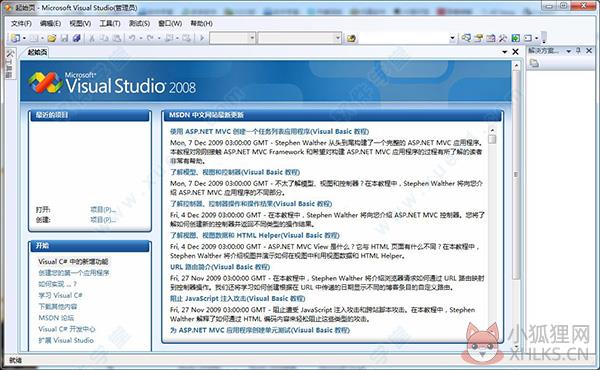600x370 pixels.
Task: Click the Solution Explorer panel's properties icon
Action: (x=534, y=64)
